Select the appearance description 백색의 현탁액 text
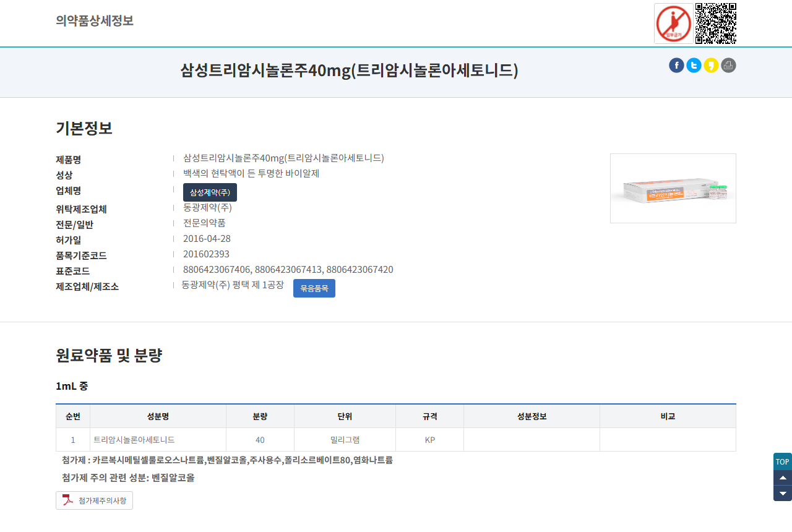The image size is (792, 532). pyautogui.click(x=251, y=174)
